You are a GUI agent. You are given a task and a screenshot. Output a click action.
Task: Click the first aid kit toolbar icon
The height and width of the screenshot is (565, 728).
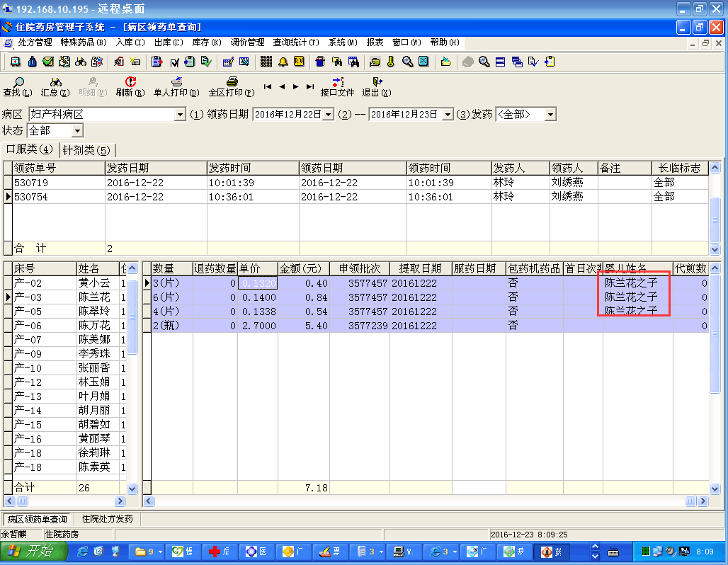point(16,62)
